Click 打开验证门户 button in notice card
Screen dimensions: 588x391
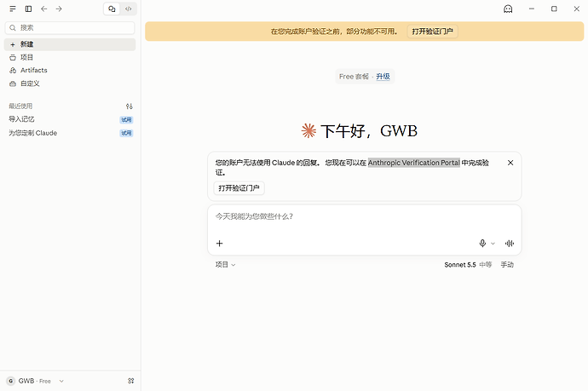click(x=239, y=187)
